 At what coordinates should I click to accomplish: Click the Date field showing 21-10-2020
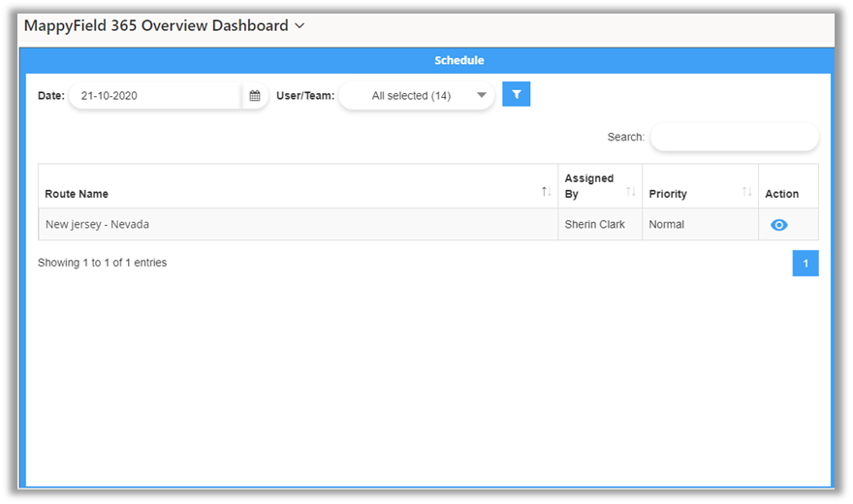[155, 96]
